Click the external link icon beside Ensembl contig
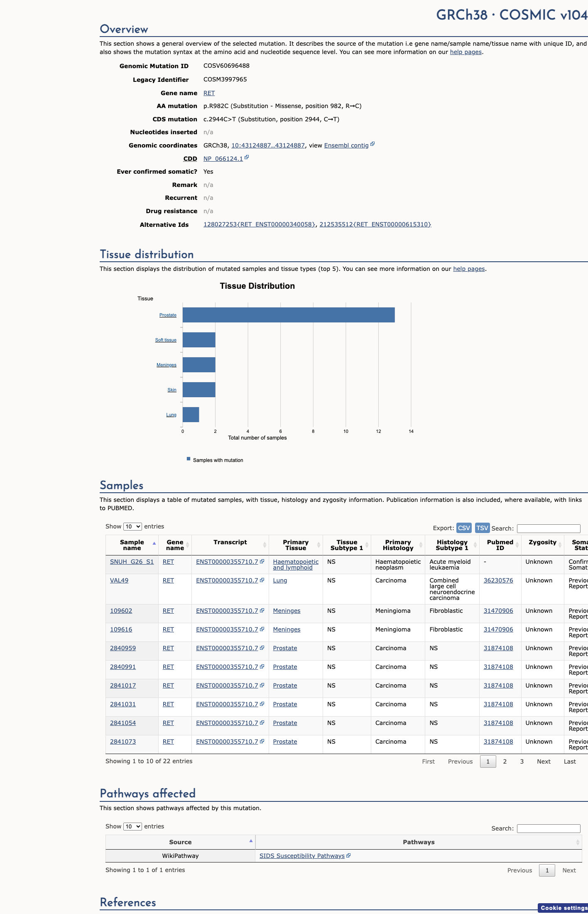588x914 pixels. 372,144
